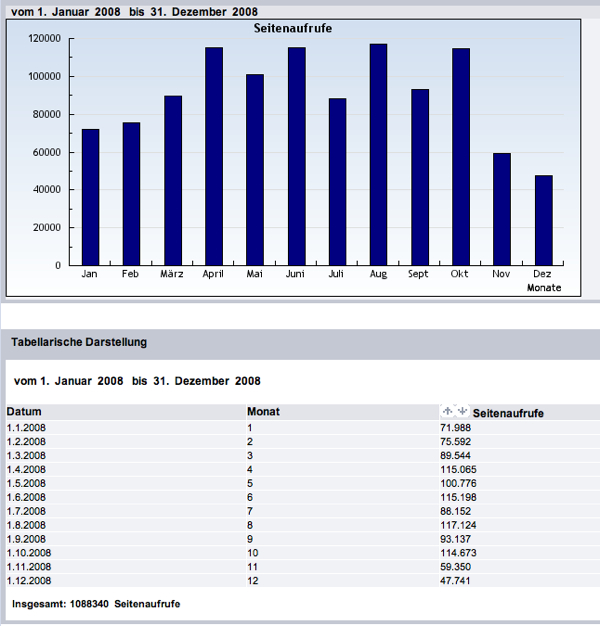600x626 pixels.
Task: Click the Datum column header
Action: 24,412
